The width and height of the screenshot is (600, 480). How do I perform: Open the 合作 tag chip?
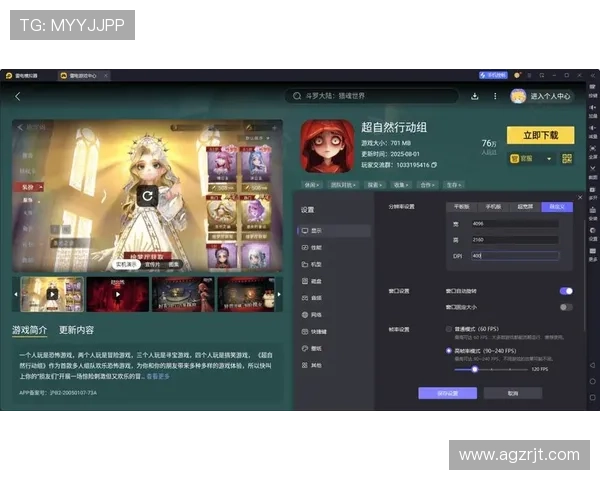[x=427, y=185]
